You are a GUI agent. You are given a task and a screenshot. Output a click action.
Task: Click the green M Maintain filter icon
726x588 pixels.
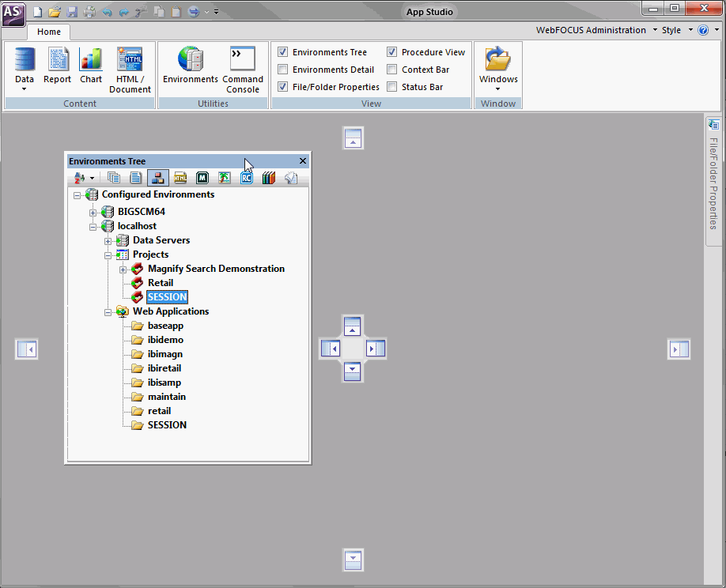coord(202,178)
